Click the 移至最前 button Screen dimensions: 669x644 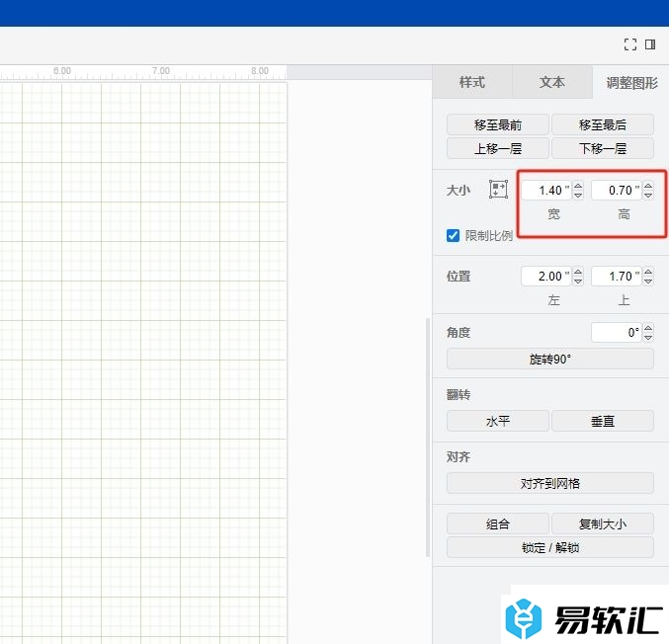[497, 125]
